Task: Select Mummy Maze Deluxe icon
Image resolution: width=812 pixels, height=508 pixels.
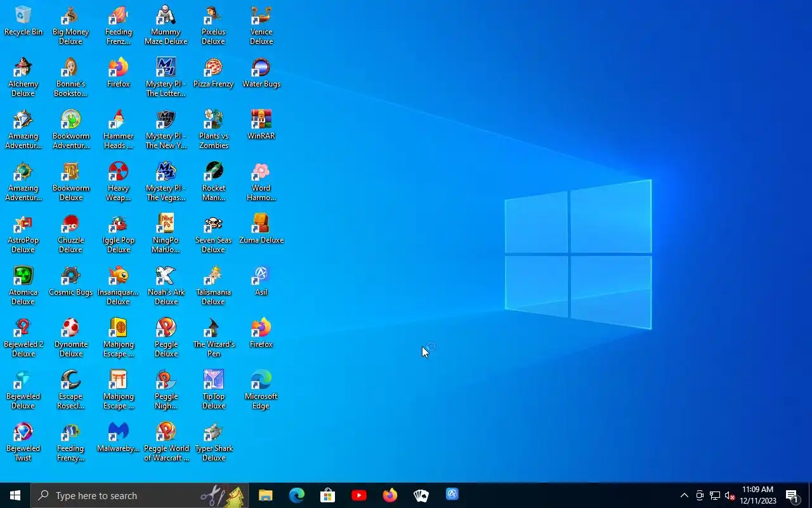Action: [166, 25]
